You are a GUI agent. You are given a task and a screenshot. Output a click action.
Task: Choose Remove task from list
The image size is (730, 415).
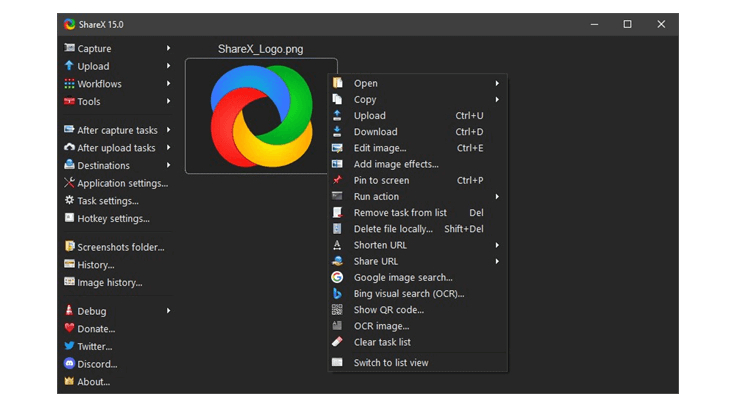(418, 212)
